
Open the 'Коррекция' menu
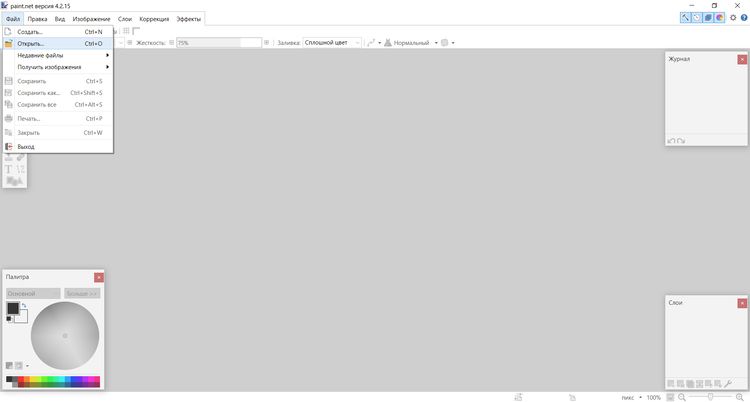154,19
